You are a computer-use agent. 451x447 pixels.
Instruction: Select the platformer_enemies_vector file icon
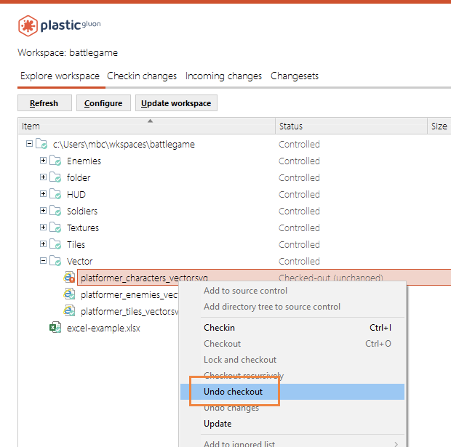click(x=69, y=294)
